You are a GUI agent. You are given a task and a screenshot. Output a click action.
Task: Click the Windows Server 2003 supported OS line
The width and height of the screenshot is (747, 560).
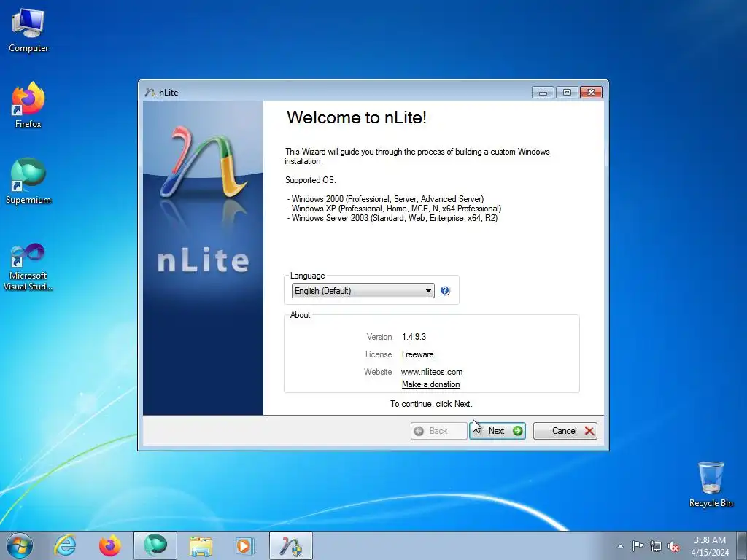pos(392,218)
